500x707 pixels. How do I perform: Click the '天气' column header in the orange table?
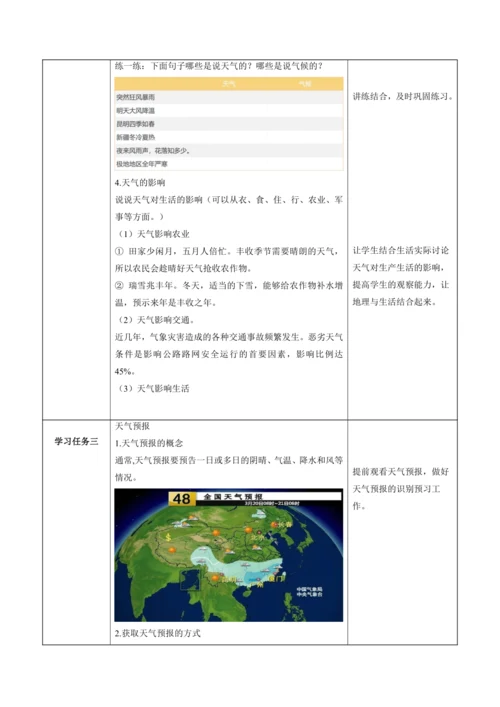pos(229,83)
